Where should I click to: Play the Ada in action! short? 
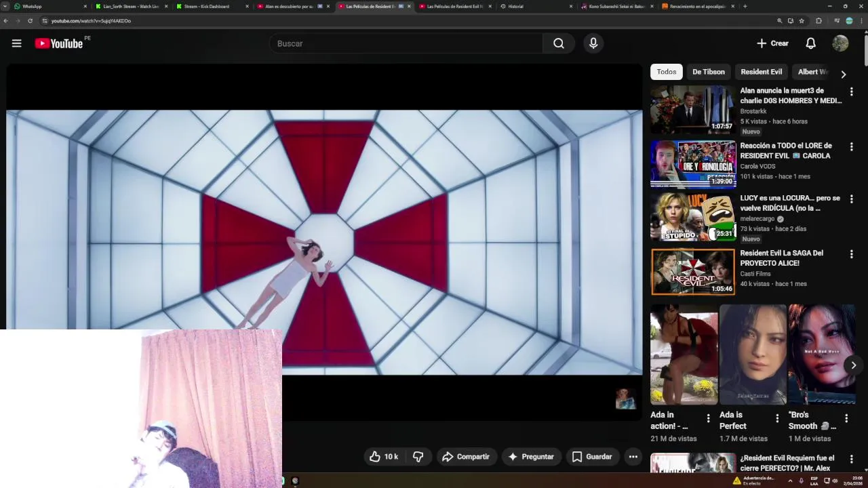pyautogui.click(x=684, y=354)
